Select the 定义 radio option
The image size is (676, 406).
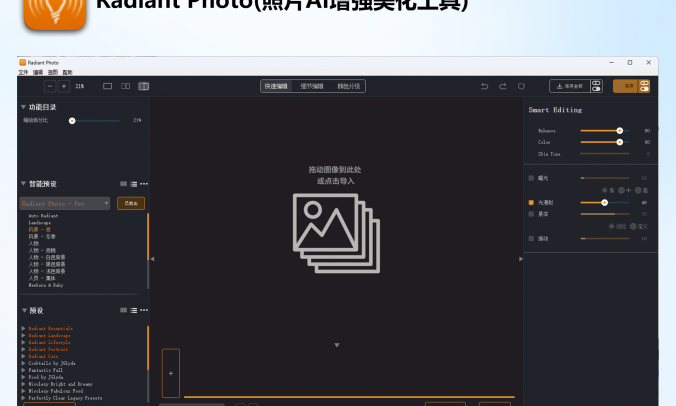tap(633, 226)
